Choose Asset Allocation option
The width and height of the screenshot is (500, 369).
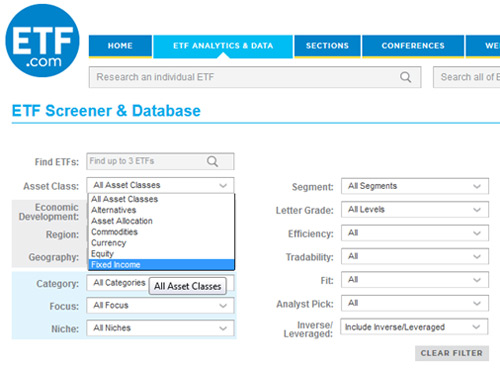click(161, 221)
